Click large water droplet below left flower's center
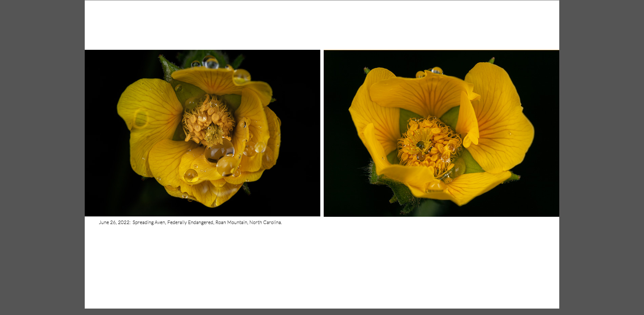The width and height of the screenshot is (644, 315). [219, 151]
